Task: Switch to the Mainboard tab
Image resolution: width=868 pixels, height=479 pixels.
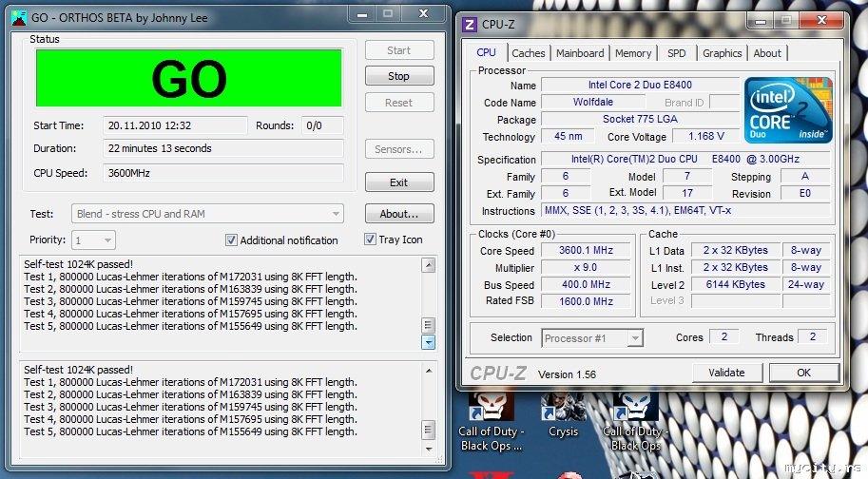Action: click(580, 53)
